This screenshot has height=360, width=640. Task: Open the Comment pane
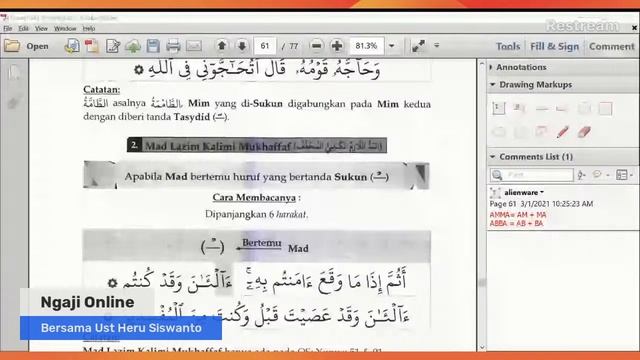(x=611, y=47)
